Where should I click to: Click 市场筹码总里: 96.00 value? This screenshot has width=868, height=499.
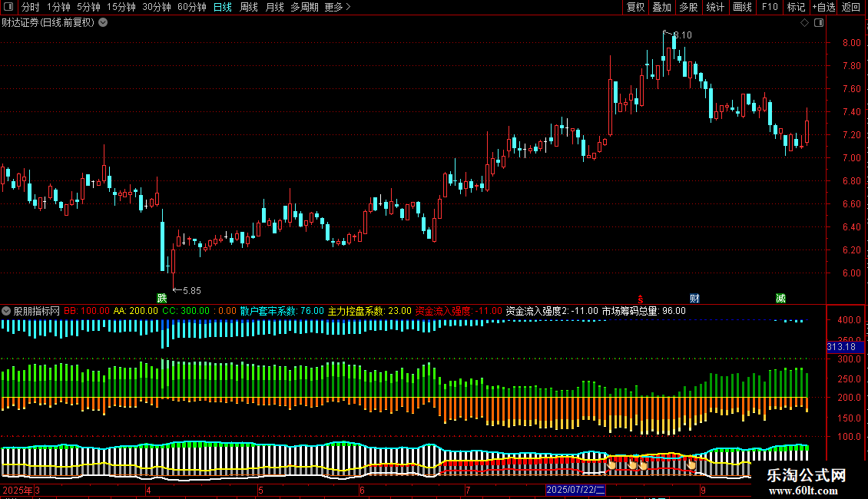644,311
